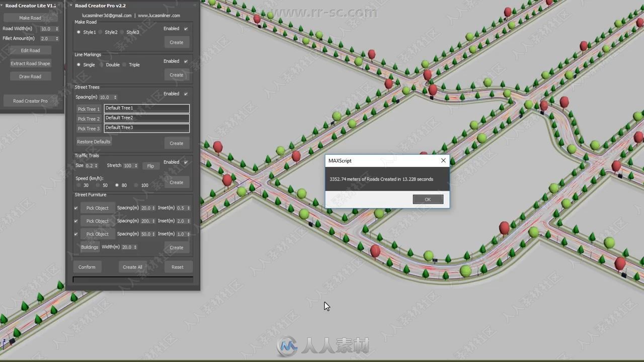Adjust the Fillet Amount spinner arrows

click(57, 39)
